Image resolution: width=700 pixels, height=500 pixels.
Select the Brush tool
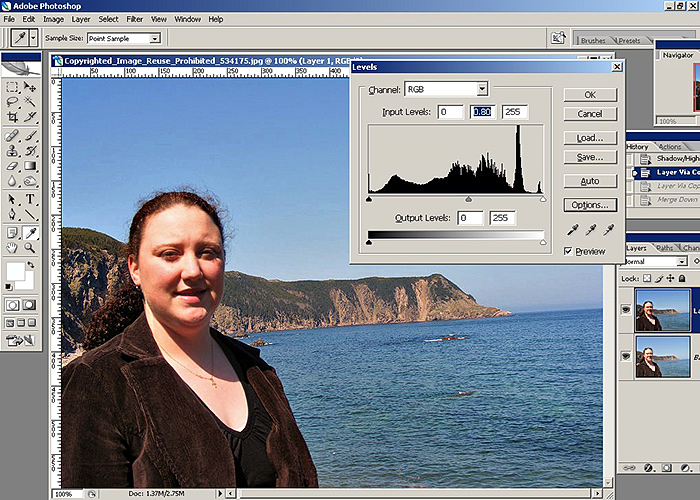[x=30, y=135]
